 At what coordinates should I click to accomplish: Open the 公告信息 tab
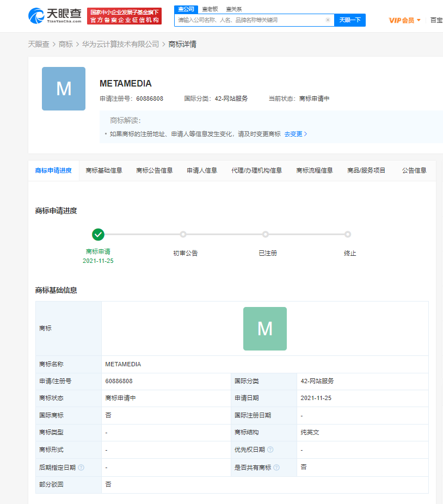[415, 170]
